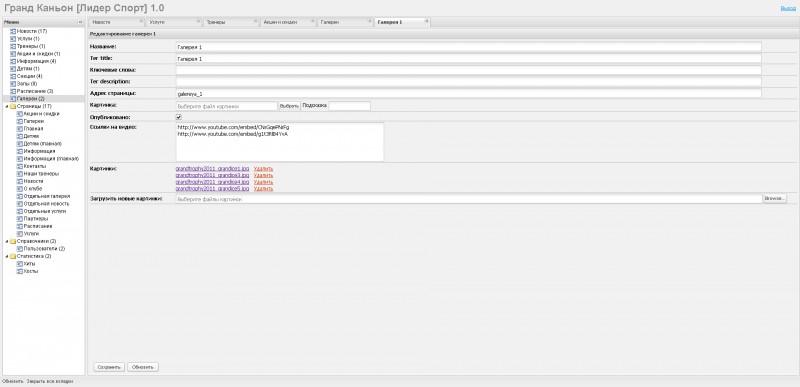800x387 pixels.
Task: Switch to the Тренеры tab
Action: tap(231, 22)
